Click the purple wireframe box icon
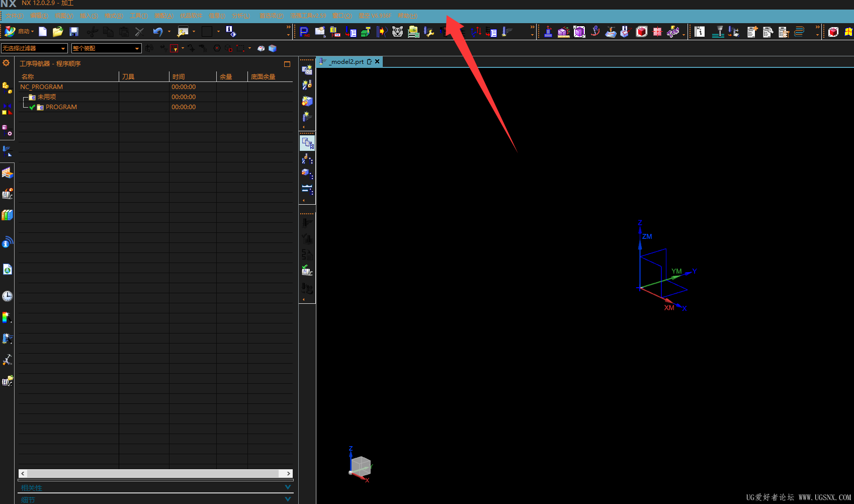The height and width of the screenshot is (504, 854). point(579,32)
